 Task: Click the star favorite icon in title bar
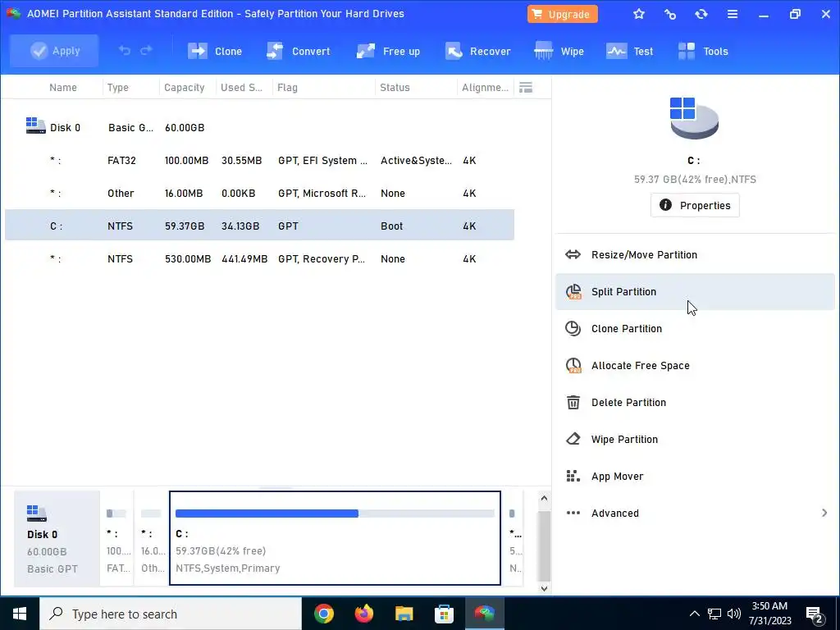[638, 15]
